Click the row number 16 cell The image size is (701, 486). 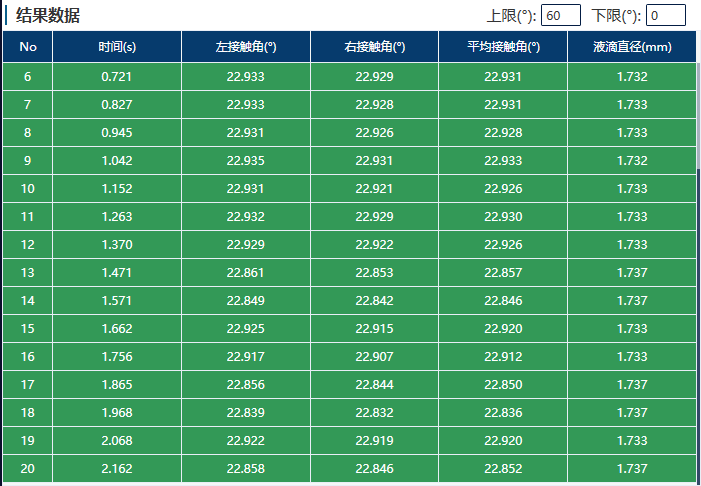coord(28,357)
